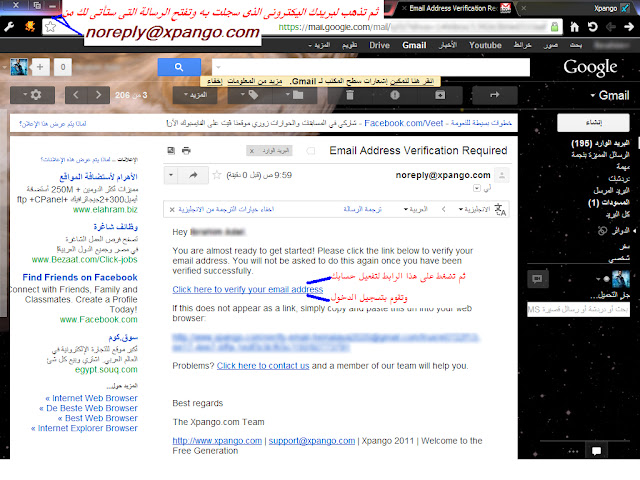Click the profile avatar picture
640x480 pixels.
coord(19,67)
